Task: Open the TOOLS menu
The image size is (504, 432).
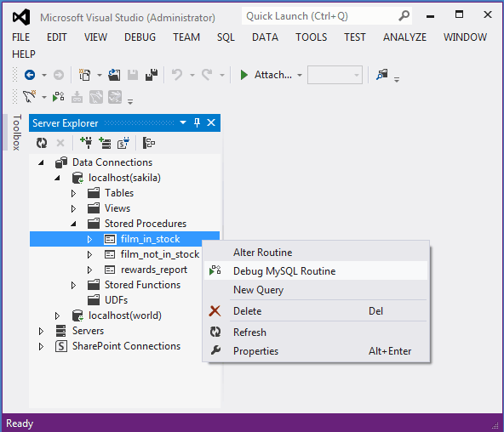Action: coord(311,37)
